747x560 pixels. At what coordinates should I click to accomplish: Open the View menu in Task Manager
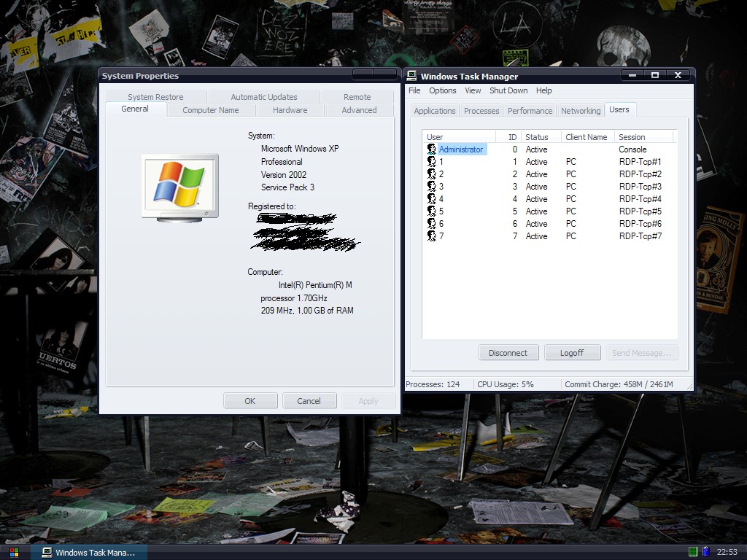coord(473,90)
